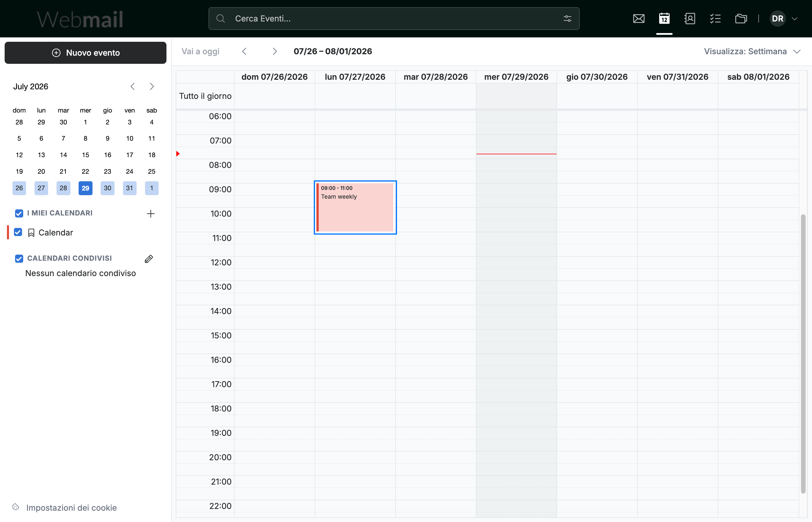Open Visualizza: Settimana view dropdown

(x=752, y=52)
